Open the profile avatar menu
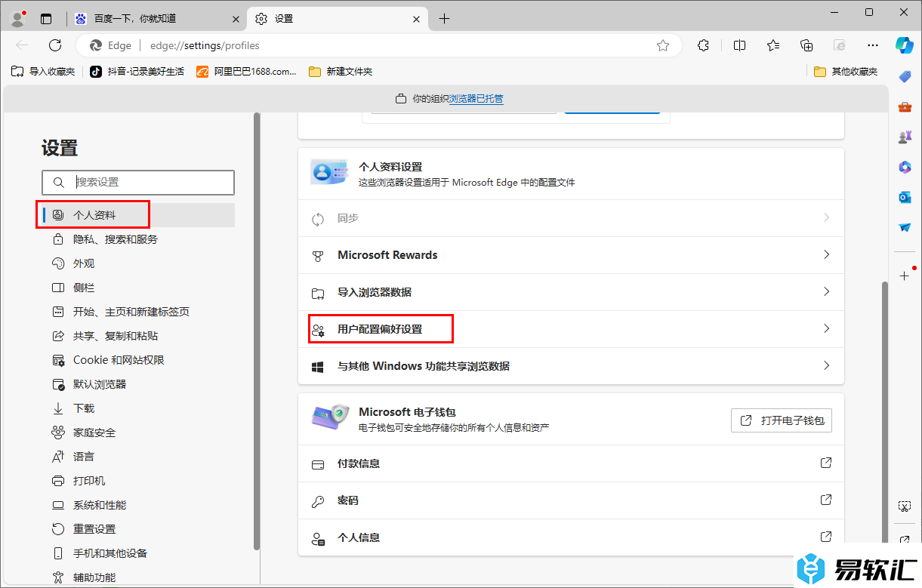922x588 pixels. coord(18,18)
